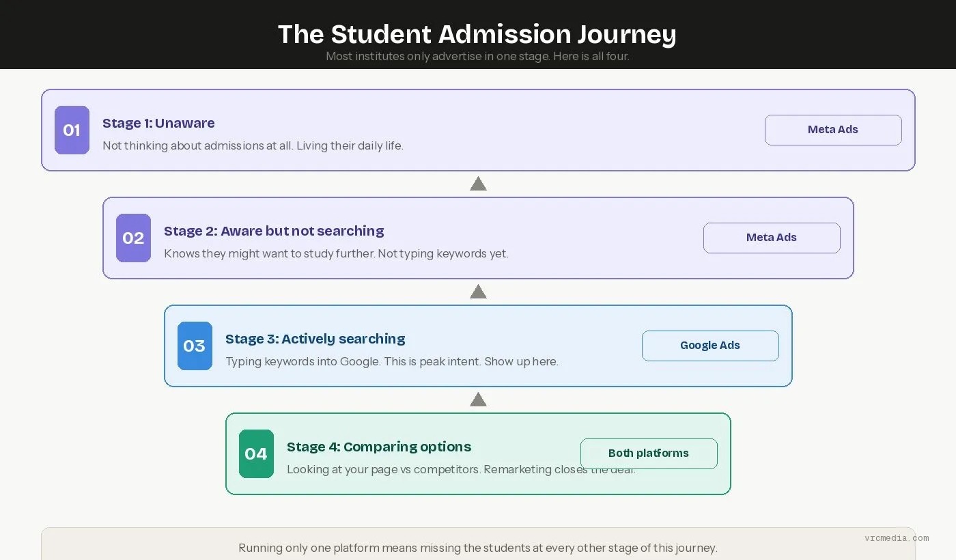Click the Meta Ads button in Stage 2
The height and width of the screenshot is (560, 956).
(772, 238)
